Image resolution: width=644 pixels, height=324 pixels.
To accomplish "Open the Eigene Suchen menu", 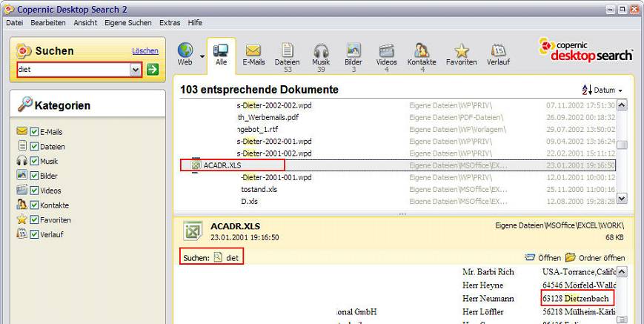I will click(x=128, y=22).
